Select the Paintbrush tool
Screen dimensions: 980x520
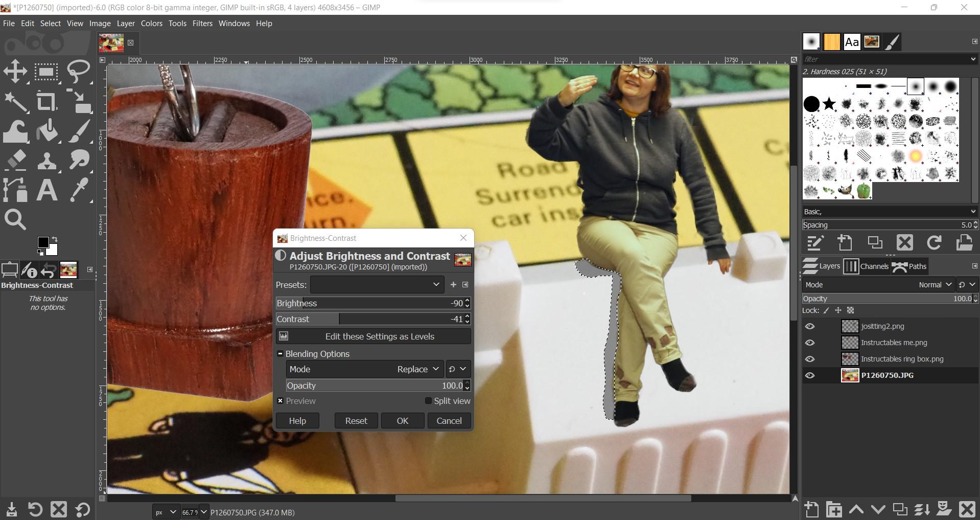pos(79,130)
